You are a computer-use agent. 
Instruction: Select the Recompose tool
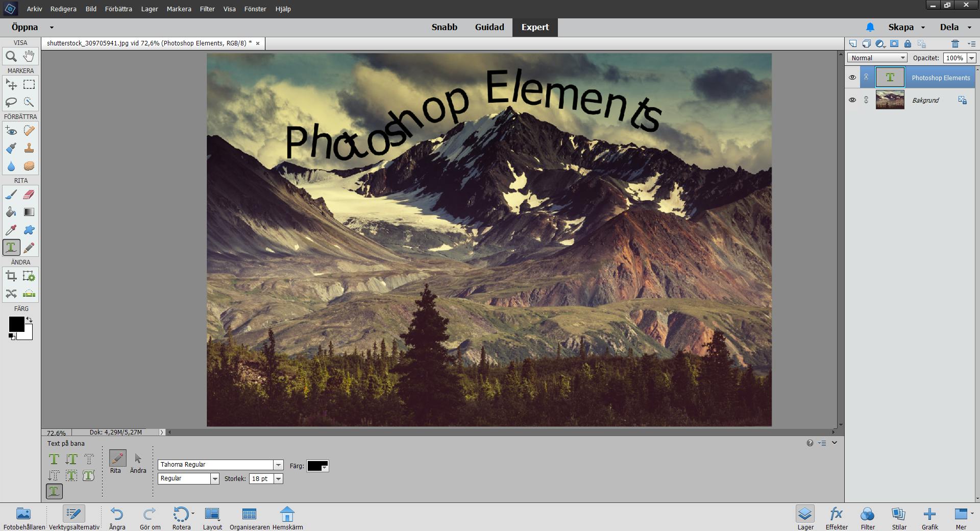(x=29, y=276)
